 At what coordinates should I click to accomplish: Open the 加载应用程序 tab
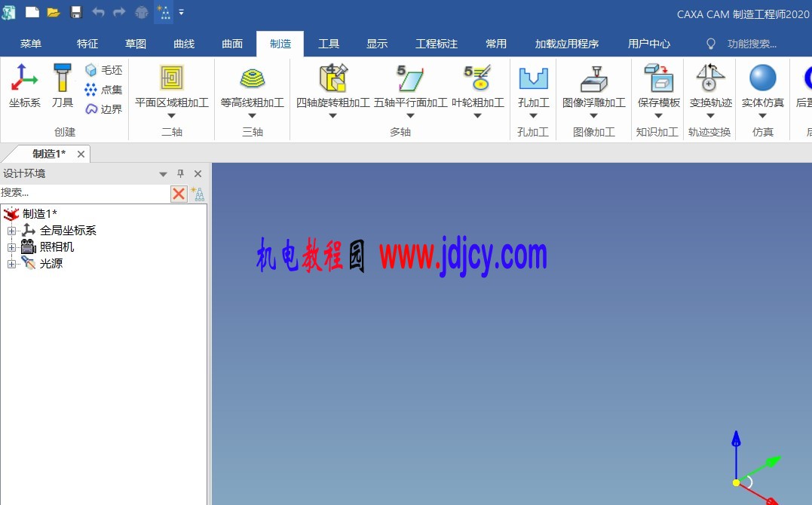[x=567, y=44]
